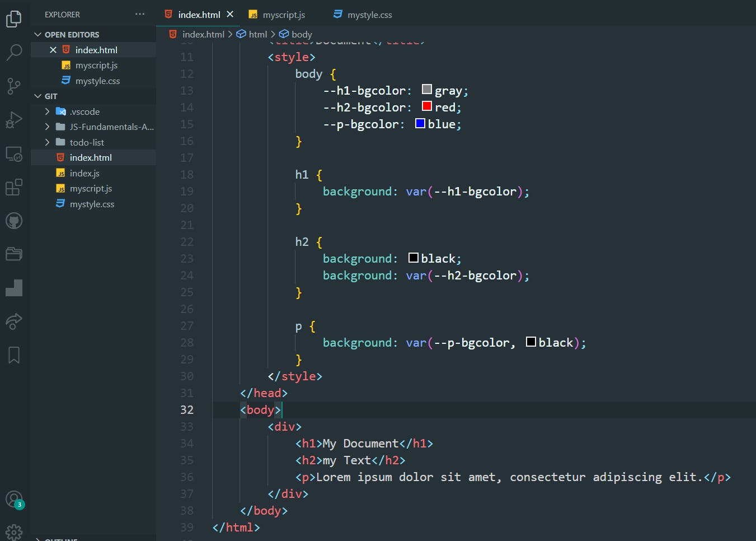This screenshot has height=541, width=756.
Task: Click line number 22 in the gutter
Action: (187, 242)
